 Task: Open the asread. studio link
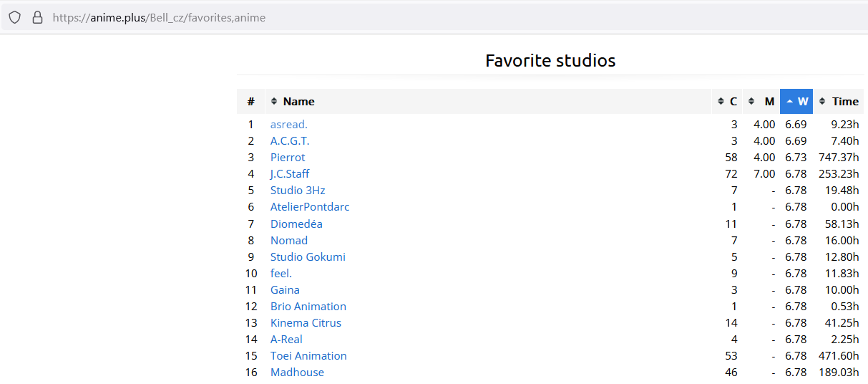tap(288, 125)
